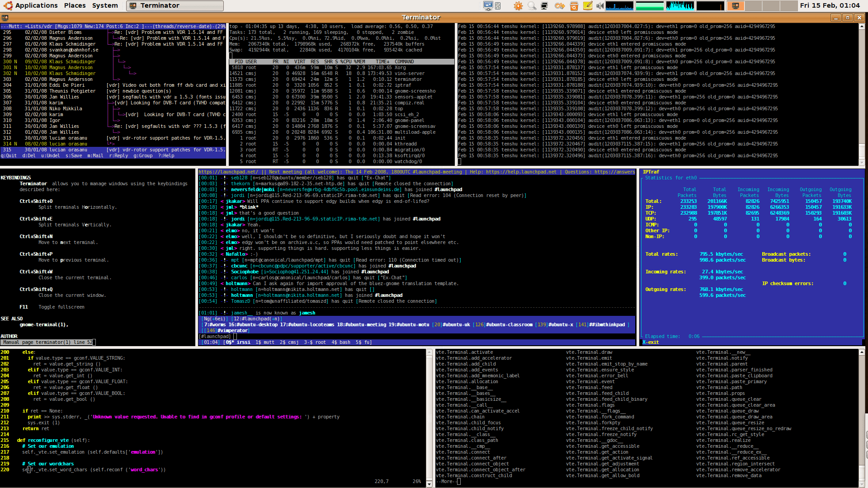Screen dimensions: 868x488
Task: Open the Places menu
Action: tap(75, 5)
